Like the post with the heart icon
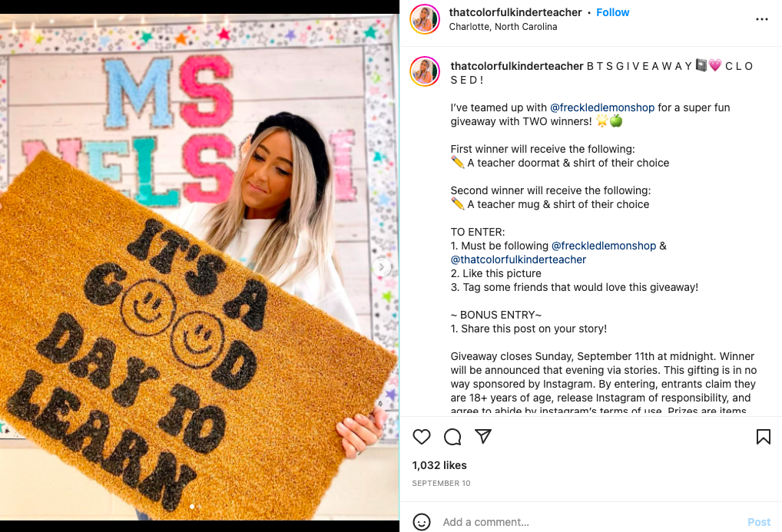The image size is (782, 532). click(422, 437)
